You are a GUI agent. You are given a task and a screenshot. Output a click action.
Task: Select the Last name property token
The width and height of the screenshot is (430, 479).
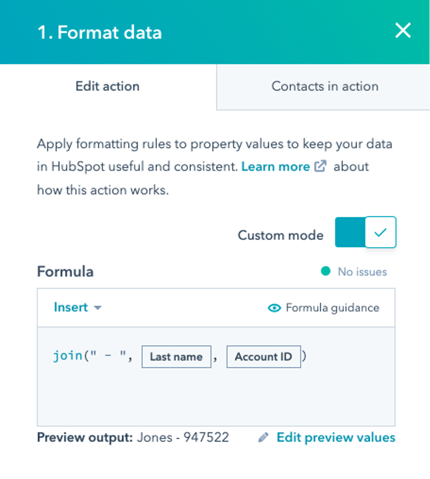[x=176, y=357]
